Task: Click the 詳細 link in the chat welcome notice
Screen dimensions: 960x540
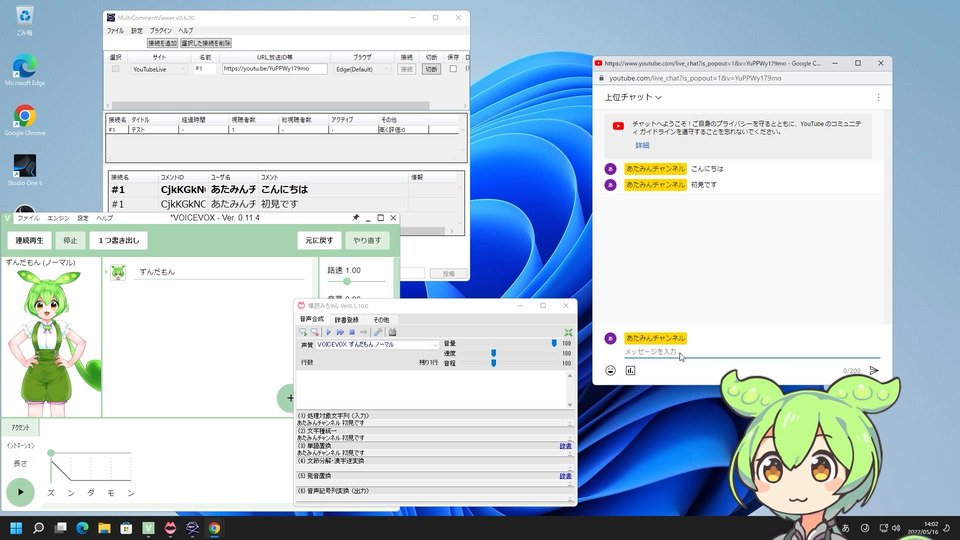Action: tap(642, 145)
